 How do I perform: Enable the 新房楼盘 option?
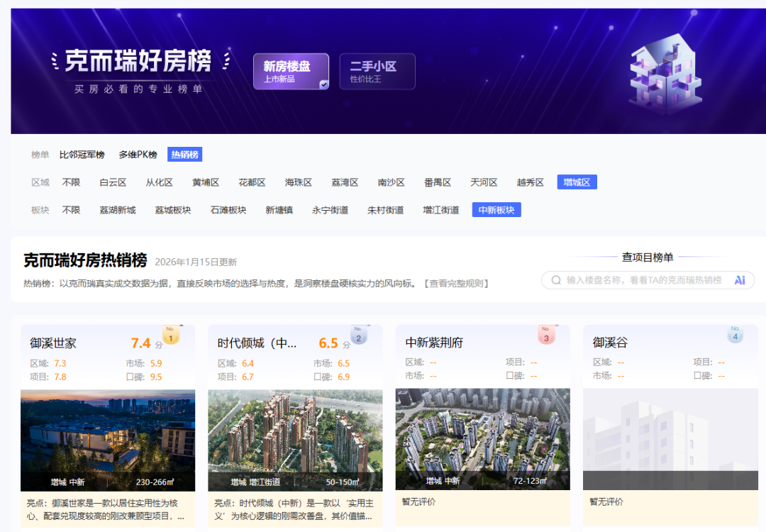291,71
